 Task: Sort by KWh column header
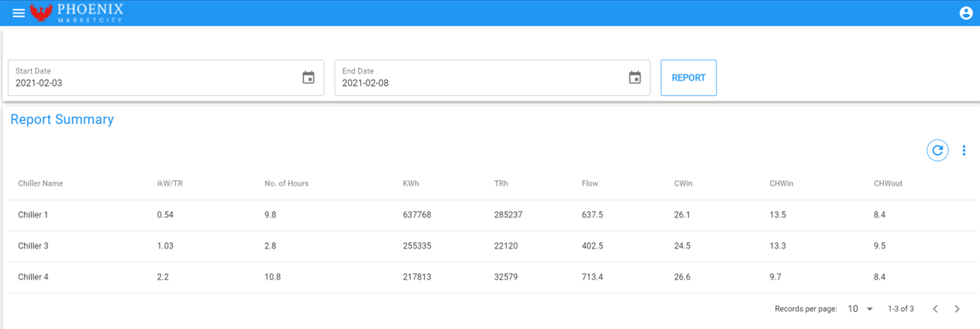point(411,183)
